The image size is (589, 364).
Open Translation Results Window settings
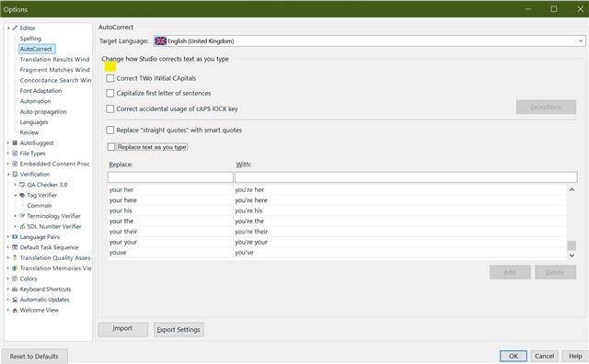click(x=55, y=60)
